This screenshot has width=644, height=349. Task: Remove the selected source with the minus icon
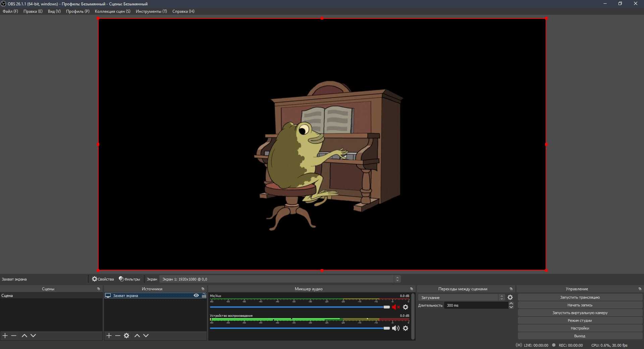click(x=118, y=336)
